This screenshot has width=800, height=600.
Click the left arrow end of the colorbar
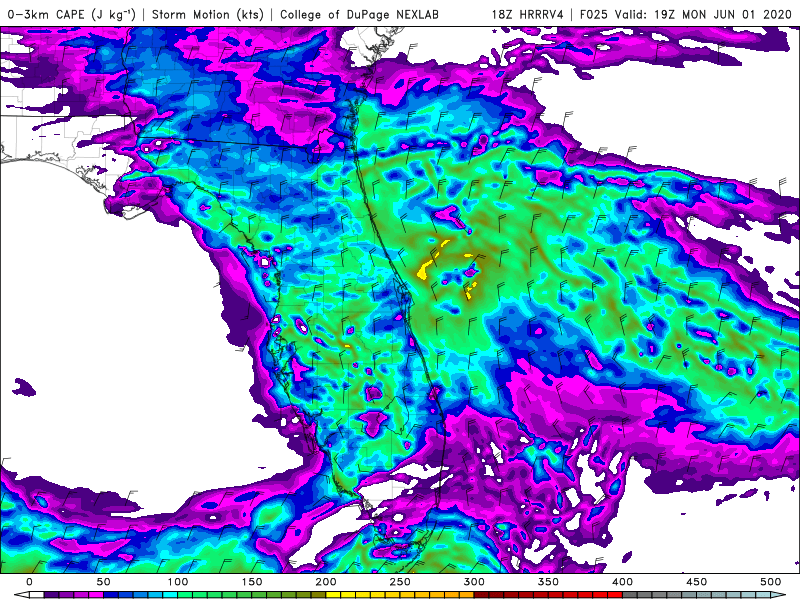[21, 594]
